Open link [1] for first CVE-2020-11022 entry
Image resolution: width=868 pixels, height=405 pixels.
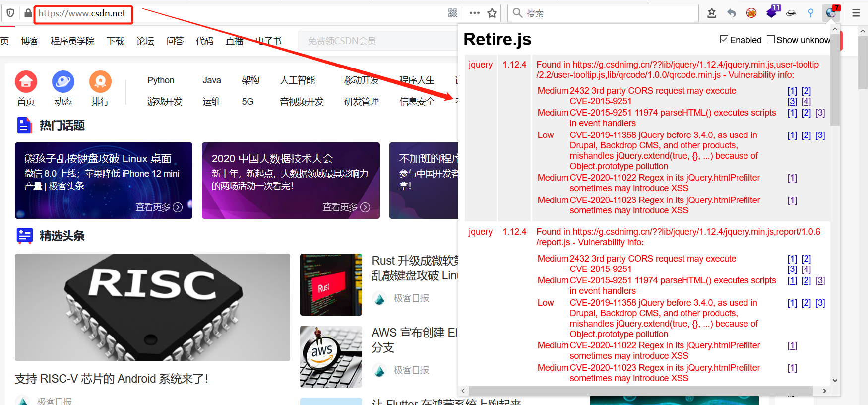(x=792, y=178)
